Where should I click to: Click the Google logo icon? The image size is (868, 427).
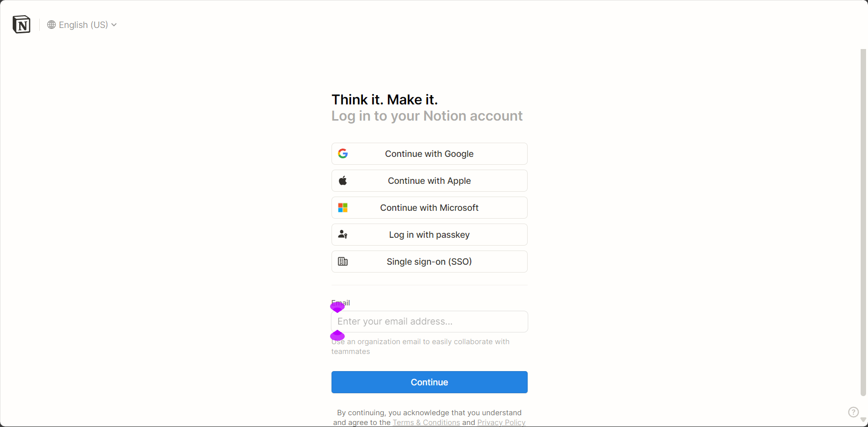(x=343, y=153)
